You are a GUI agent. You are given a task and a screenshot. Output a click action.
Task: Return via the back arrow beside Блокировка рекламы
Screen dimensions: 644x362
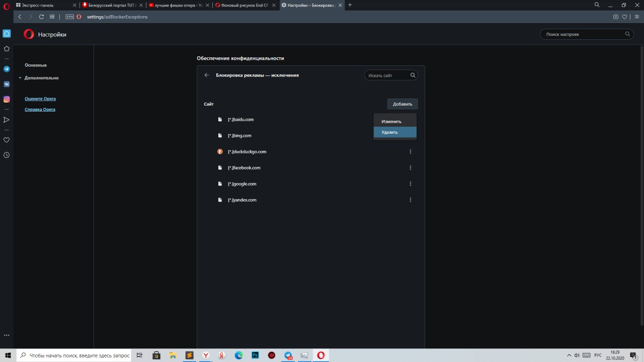click(207, 75)
